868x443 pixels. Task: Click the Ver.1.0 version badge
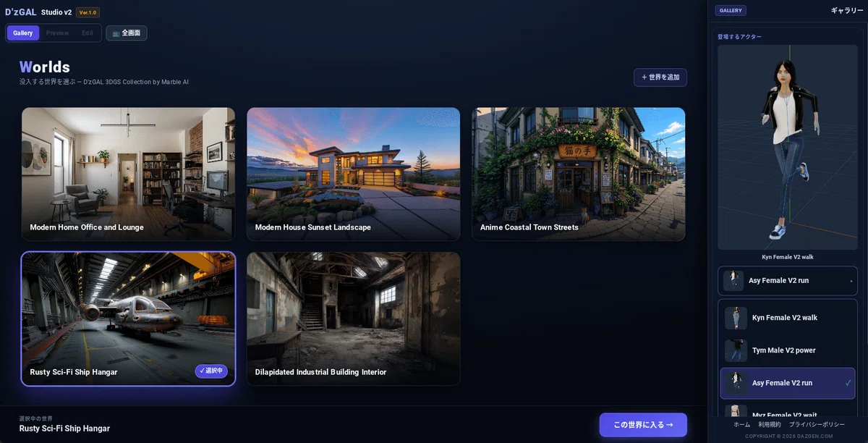pyautogui.click(x=88, y=12)
